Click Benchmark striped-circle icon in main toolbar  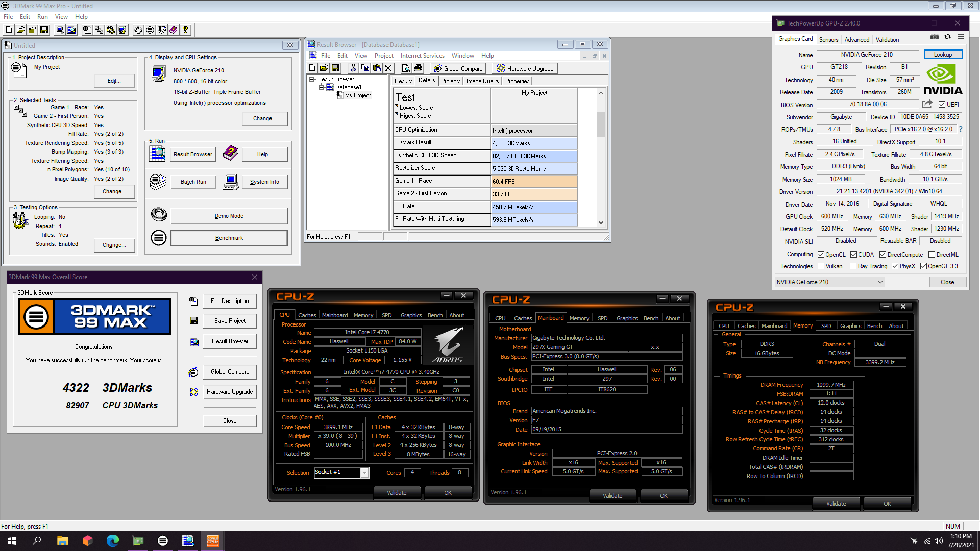tap(150, 30)
